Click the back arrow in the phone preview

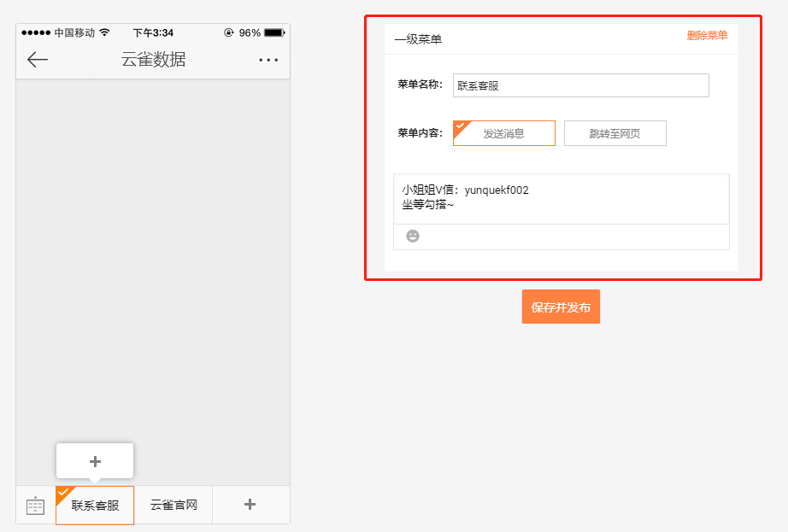pos(38,59)
